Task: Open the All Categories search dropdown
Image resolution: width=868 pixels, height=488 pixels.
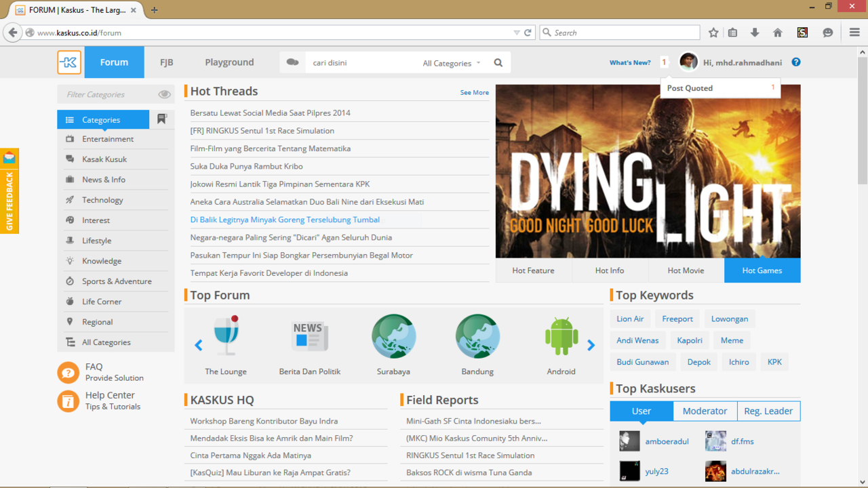Action: point(452,63)
